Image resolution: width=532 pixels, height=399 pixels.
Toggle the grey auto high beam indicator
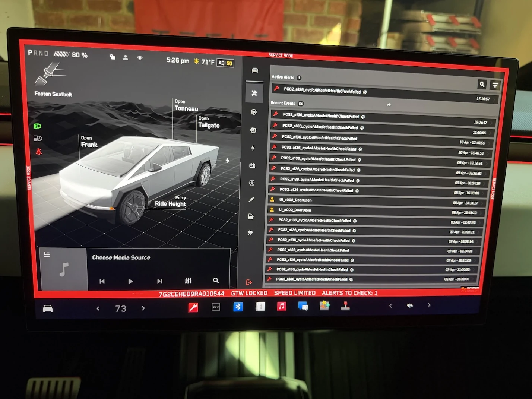point(38,139)
